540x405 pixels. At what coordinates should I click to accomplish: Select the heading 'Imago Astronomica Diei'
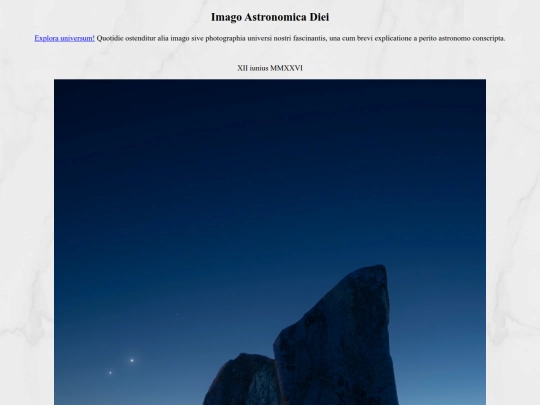270,17
